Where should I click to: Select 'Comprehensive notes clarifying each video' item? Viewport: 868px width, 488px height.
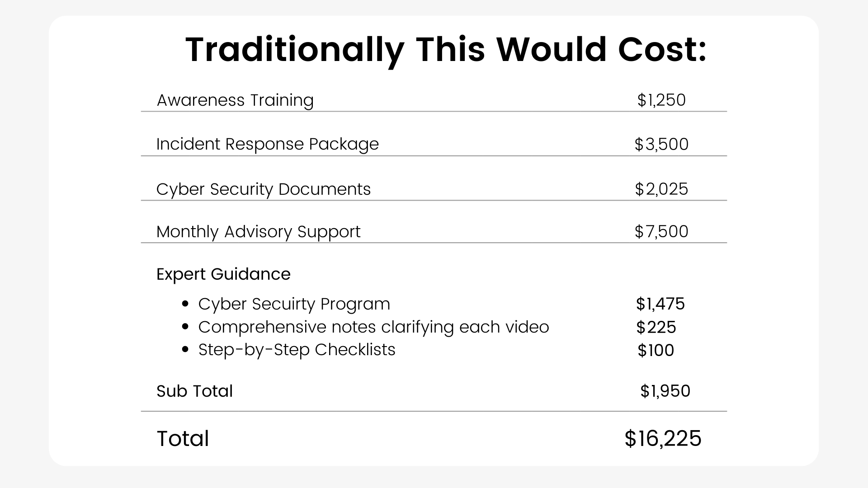pos(373,327)
